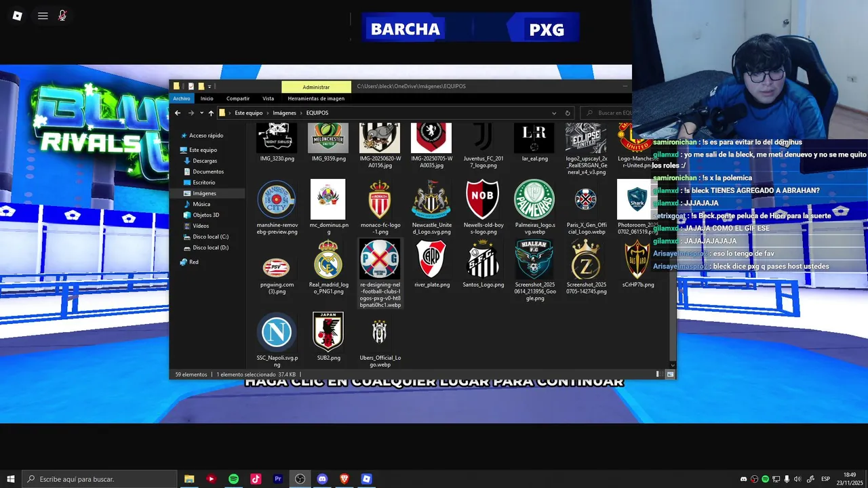Open Spotify from the taskbar
The width and height of the screenshot is (868, 488).
[233, 479]
